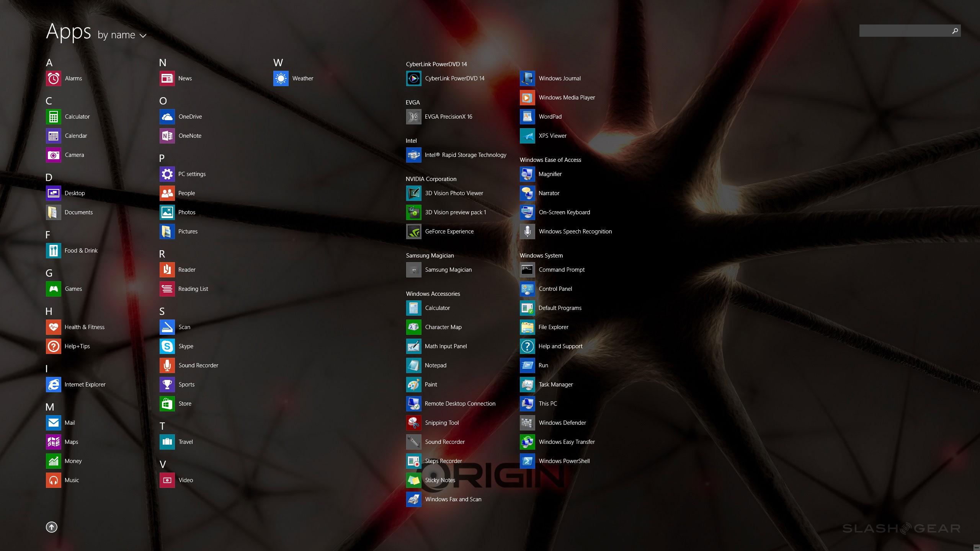The width and height of the screenshot is (980, 551).
Task: Open Task Manager icon
Action: (528, 385)
